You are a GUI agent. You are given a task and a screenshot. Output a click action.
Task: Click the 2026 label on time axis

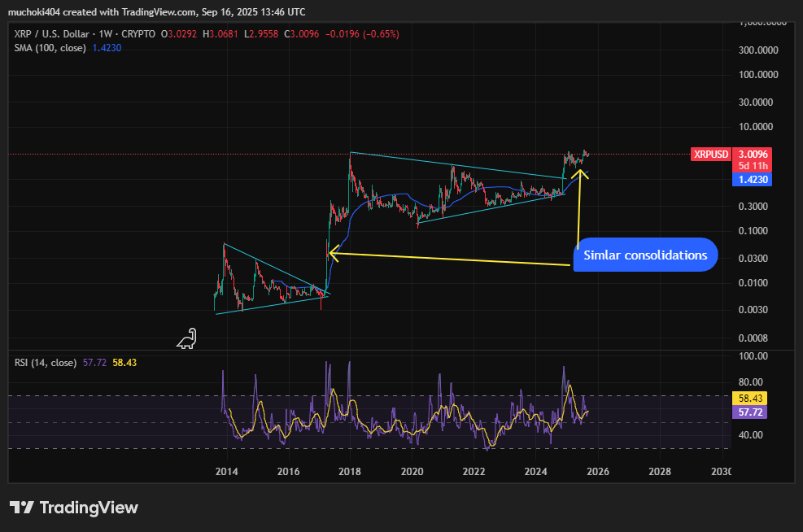click(598, 472)
